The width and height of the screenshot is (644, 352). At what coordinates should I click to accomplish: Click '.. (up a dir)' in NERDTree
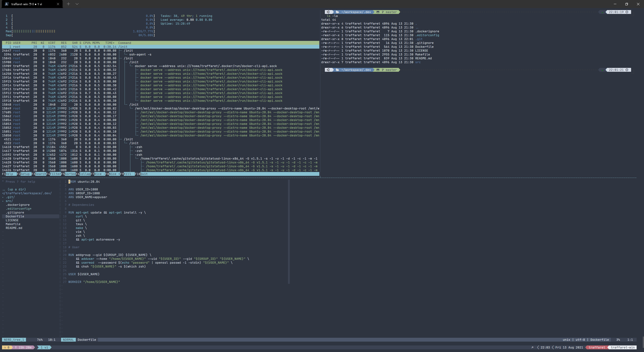pos(14,189)
